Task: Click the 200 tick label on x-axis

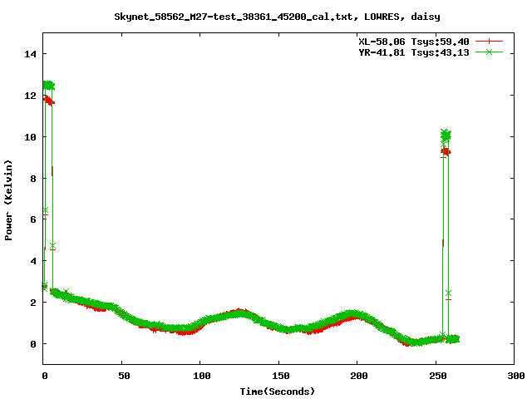Action: pos(357,377)
